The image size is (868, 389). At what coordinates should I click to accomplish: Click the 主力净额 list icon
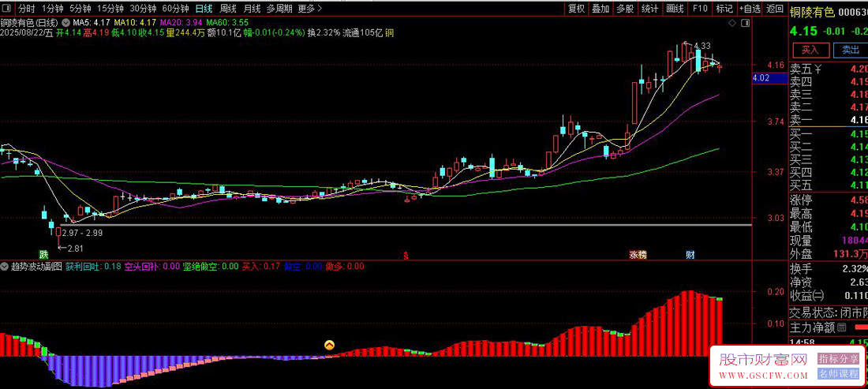pyautogui.click(x=842, y=327)
